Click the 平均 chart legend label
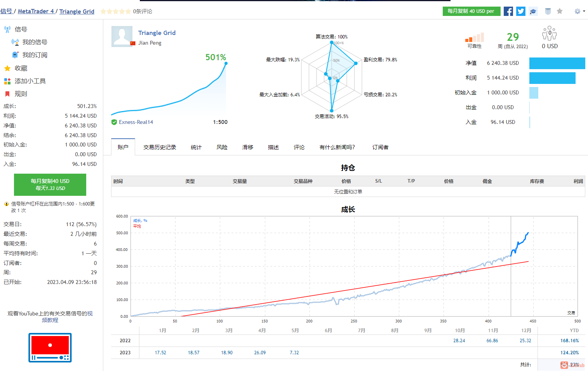 click(137, 226)
